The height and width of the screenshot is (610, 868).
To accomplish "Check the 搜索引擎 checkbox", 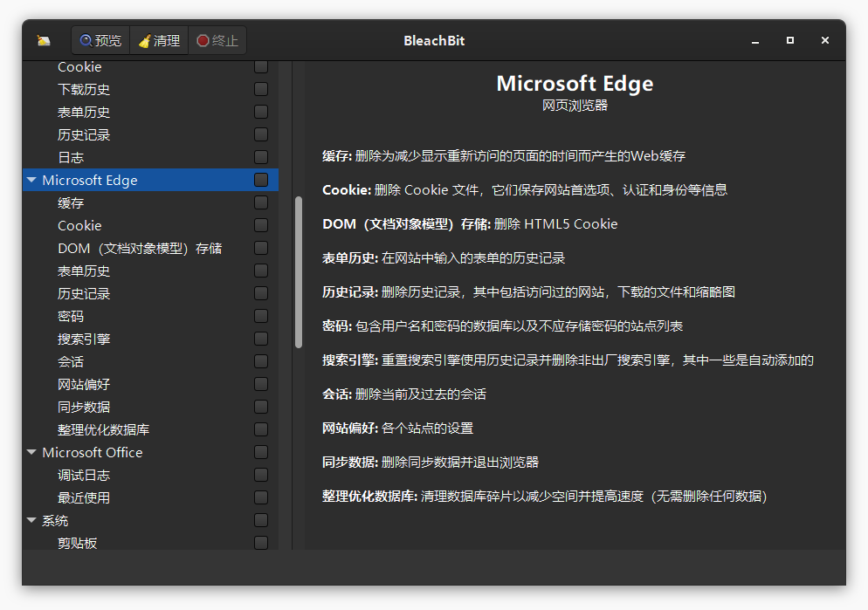I will [x=261, y=339].
